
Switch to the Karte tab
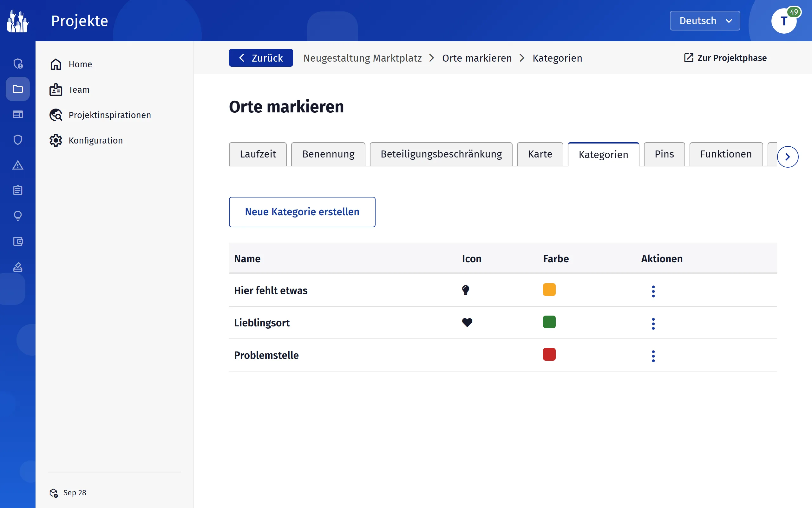(x=540, y=154)
